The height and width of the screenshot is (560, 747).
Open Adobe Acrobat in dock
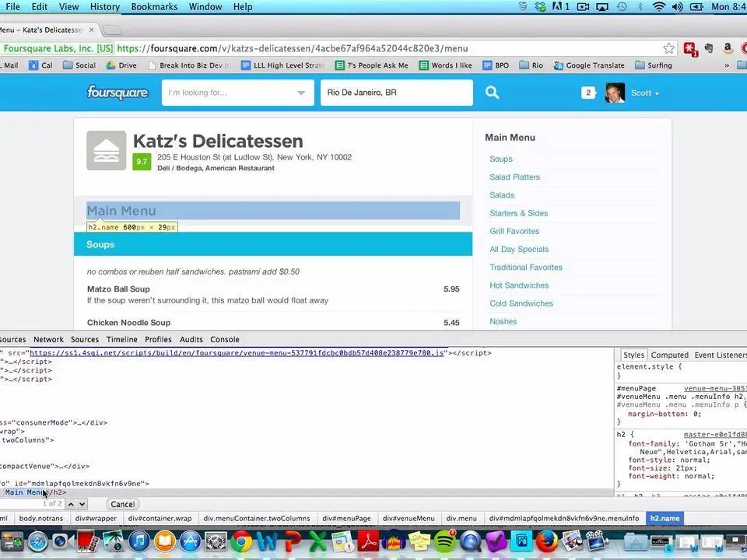(x=368, y=542)
